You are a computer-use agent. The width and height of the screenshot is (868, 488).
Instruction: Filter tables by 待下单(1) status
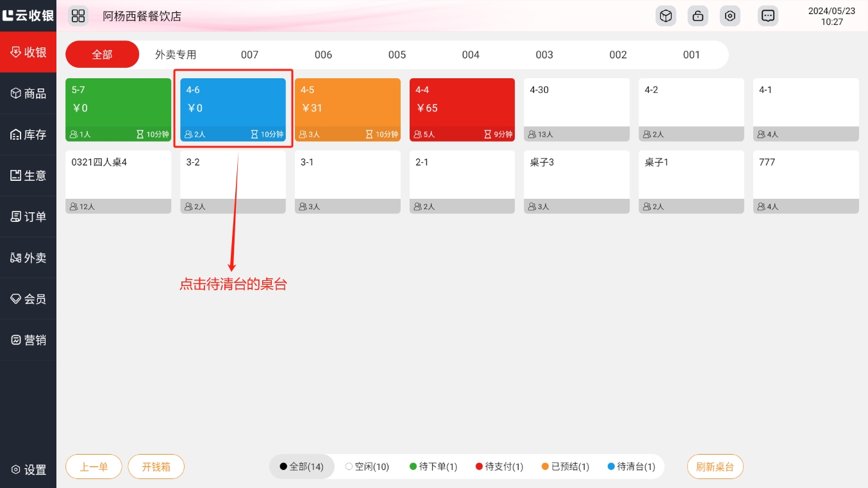tap(433, 467)
